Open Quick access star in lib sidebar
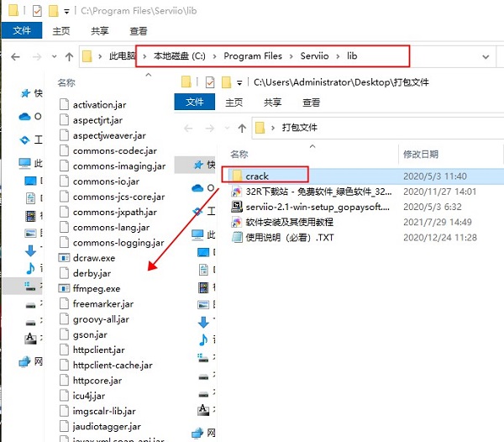Screen dimensions: 504x442 (x=25, y=93)
